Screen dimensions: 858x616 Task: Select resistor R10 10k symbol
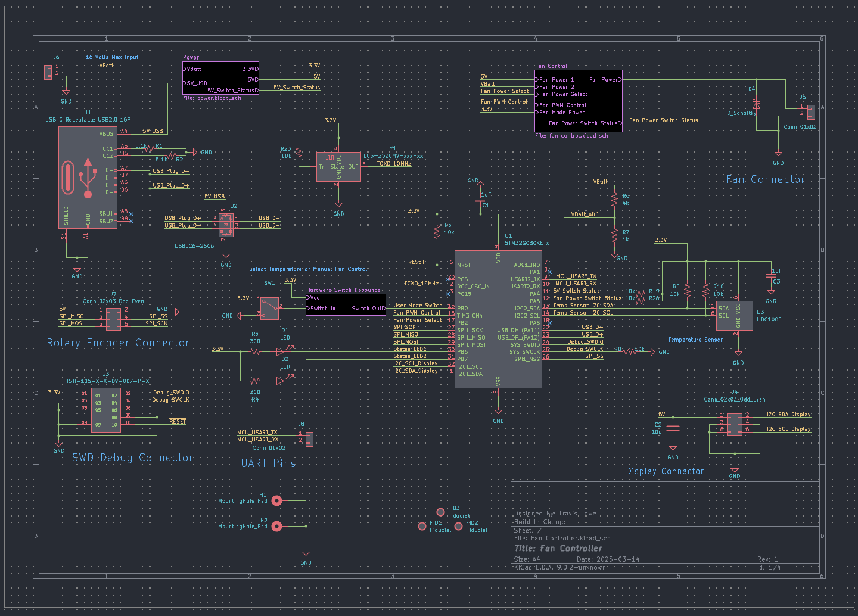[x=706, y=290]
